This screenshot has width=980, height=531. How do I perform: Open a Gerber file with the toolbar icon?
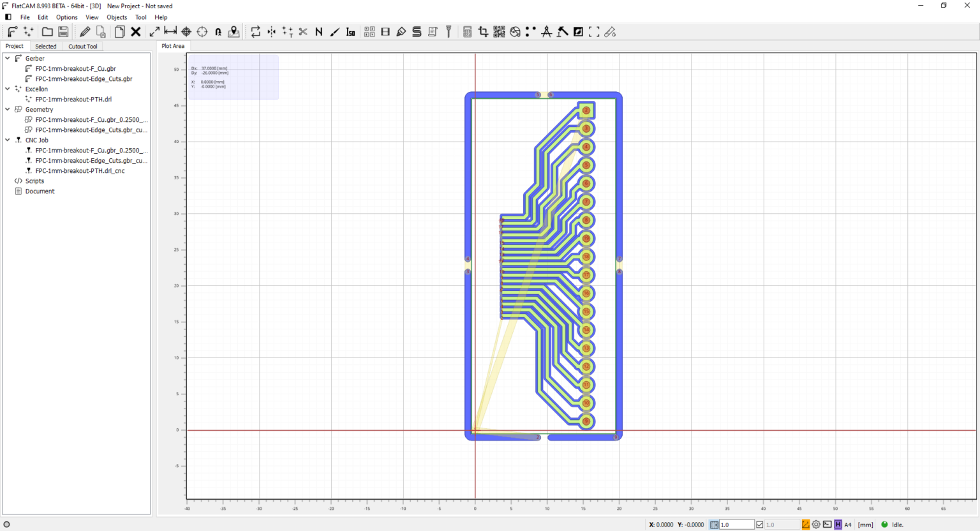click(x=11, y=31)
